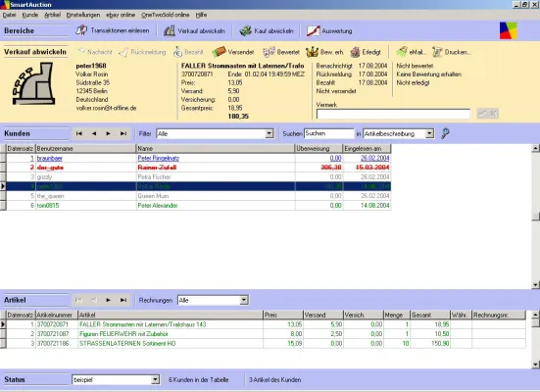Jump to last Artikel record
The width and height of the screenshot is (540, 392).
click(123, 300)
